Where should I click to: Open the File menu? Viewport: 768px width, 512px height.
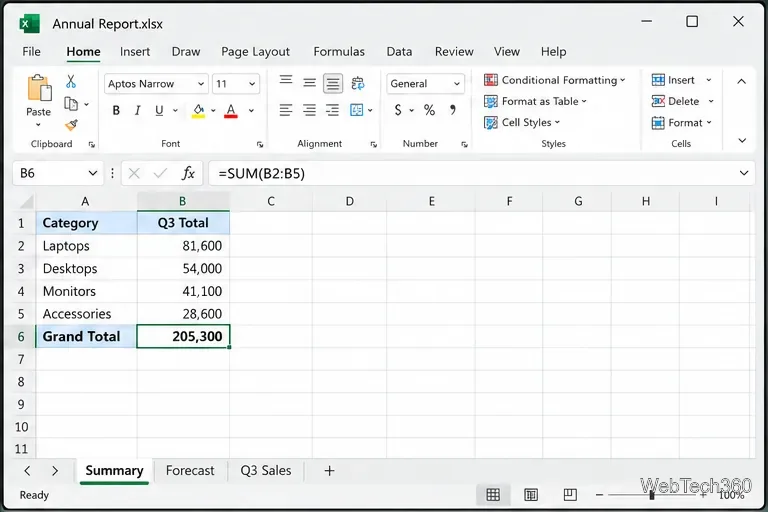click(x=31, y=51)
